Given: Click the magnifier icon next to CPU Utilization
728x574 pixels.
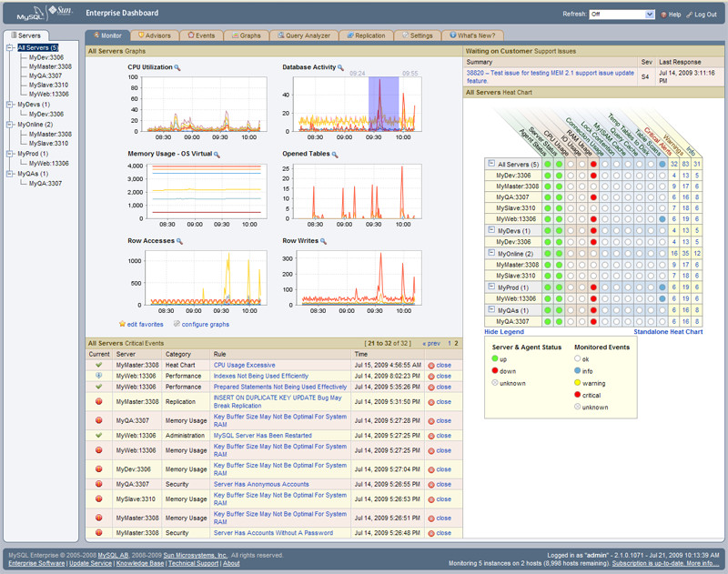Looking at the screenshot, I should pyautogui.click(x=177, y=67).
